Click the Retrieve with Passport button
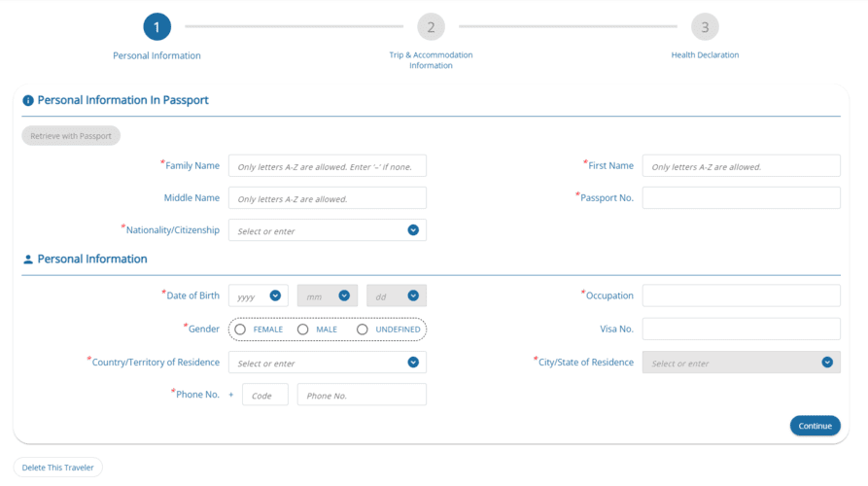The width and height of the screenshot is (868, 486). pyautogui.click(x=71, y=136)
